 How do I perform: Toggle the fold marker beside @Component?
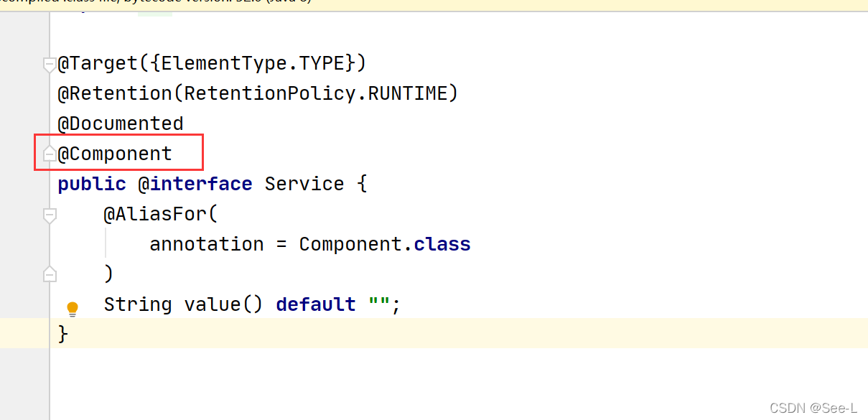[x=50, y=154]
